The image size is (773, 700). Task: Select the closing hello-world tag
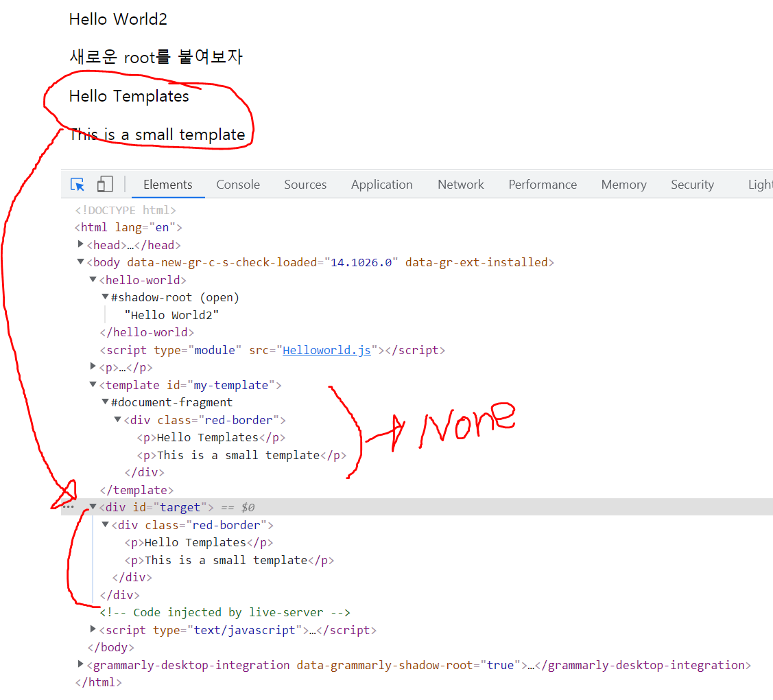pyautogui.click(x=147, y=332)
